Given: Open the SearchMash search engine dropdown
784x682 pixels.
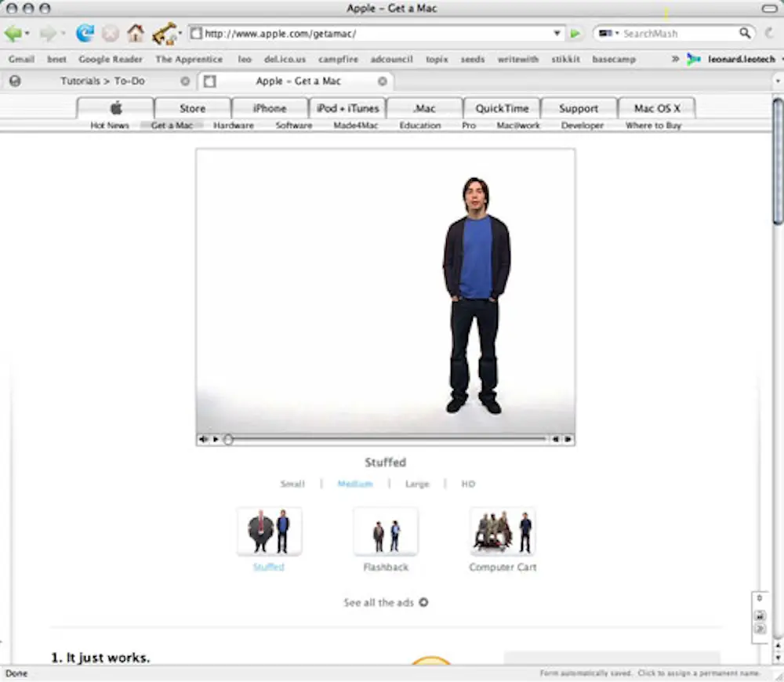Looking at the screenshot, I should pyautogui.click(x=608, y=34).
